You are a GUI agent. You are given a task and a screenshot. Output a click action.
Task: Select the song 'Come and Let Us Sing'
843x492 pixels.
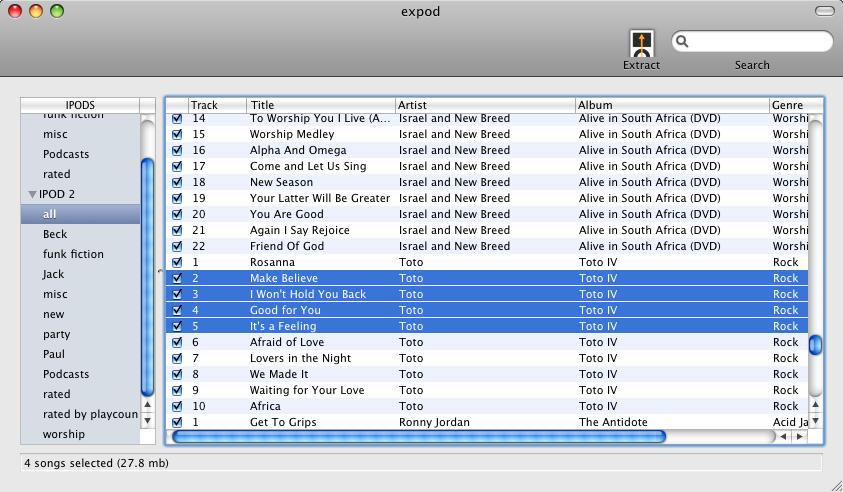308,166
